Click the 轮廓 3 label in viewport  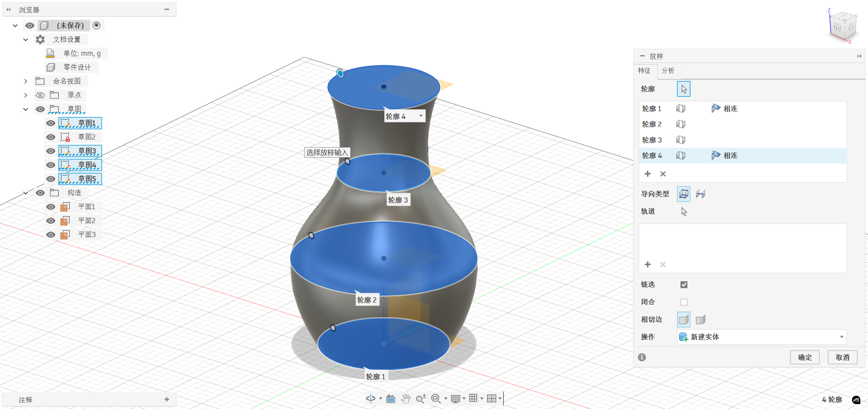coord(398,200)
